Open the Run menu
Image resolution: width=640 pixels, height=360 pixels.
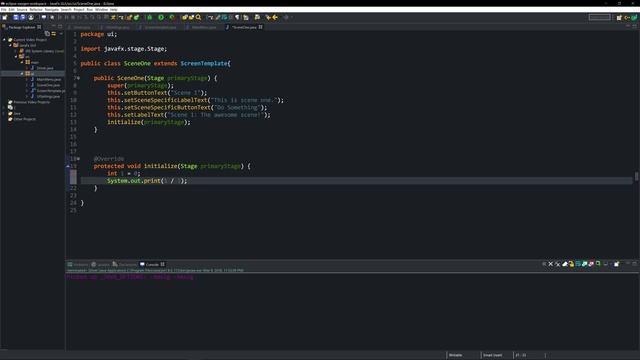coord(90,9)
